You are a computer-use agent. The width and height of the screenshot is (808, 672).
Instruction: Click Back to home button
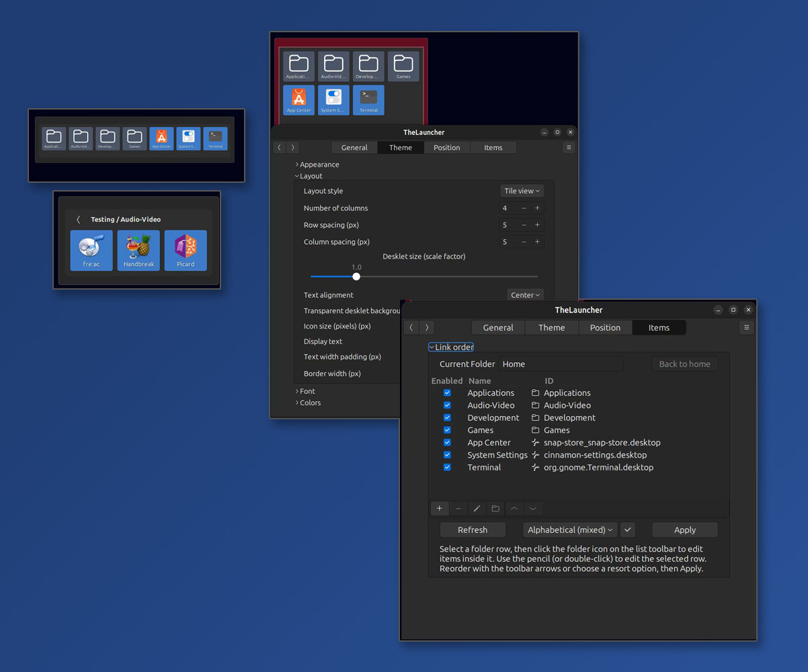coord(684,364)
